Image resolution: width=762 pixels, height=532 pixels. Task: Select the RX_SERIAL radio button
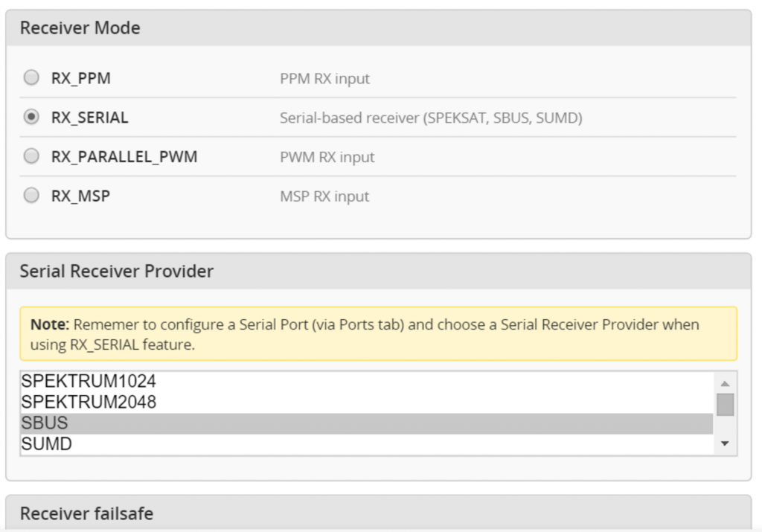[x=31, y=117]
